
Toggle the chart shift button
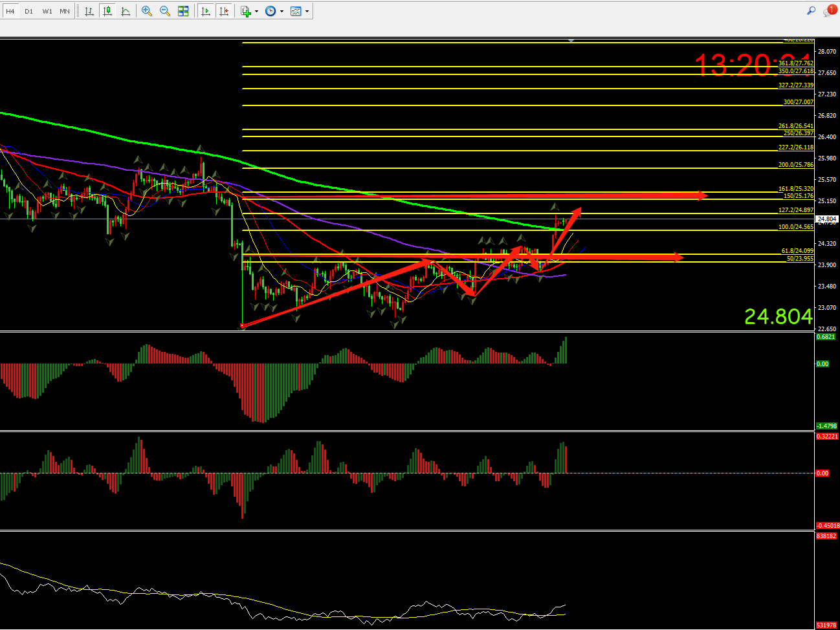click(224, 11)
